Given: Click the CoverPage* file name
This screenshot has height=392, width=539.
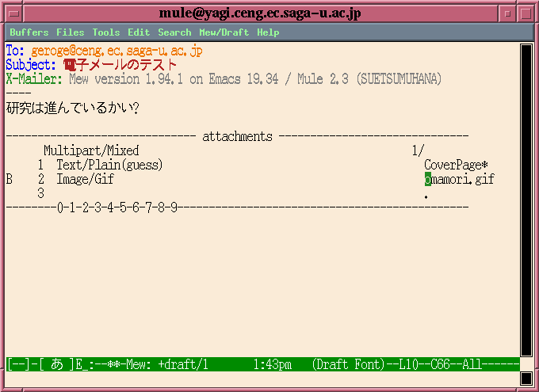Looking at the screenshot, I should [x=456, y=165].
